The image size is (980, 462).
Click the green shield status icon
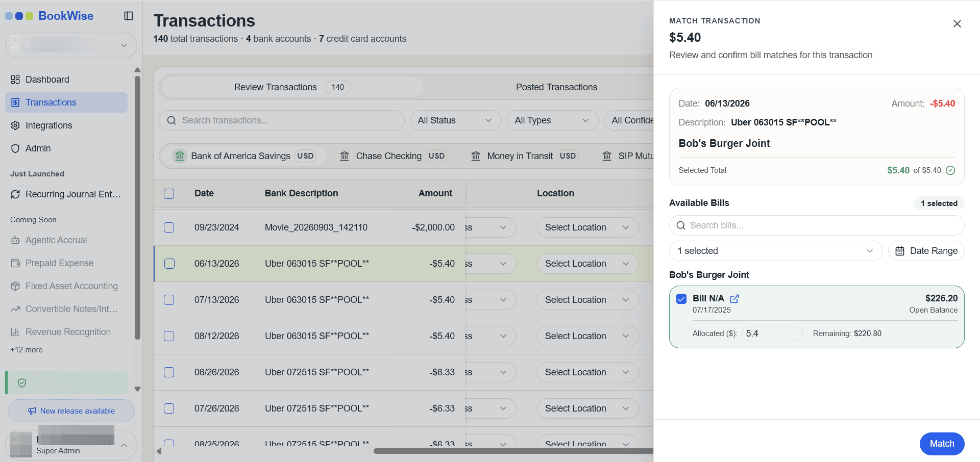[x=22, y=383]
